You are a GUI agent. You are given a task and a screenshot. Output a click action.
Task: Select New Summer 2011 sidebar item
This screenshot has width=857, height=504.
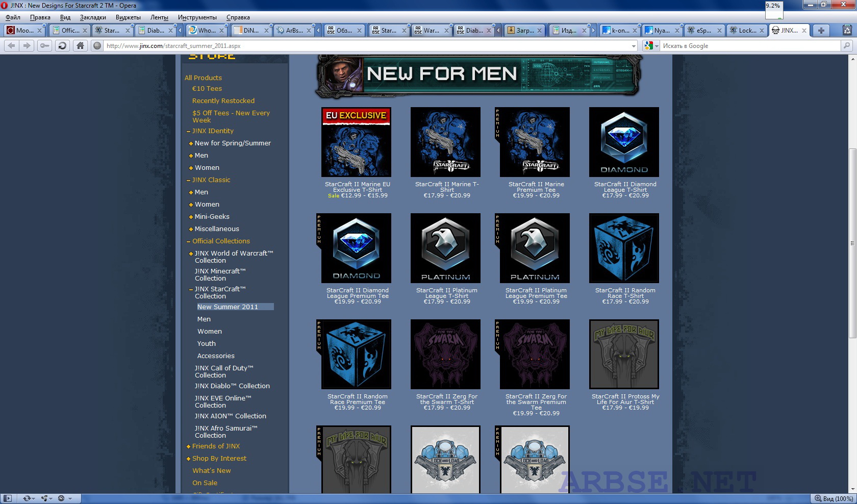[235, 307]
